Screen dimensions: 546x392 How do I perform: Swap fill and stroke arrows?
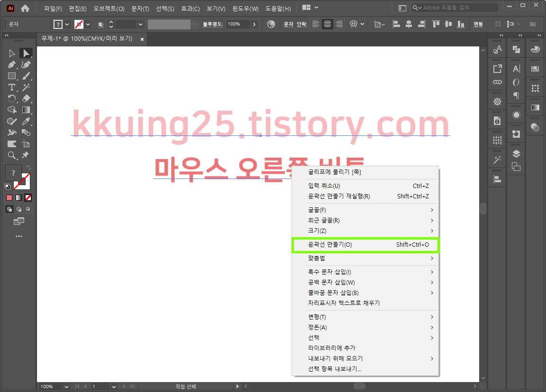tap(28, 168)
